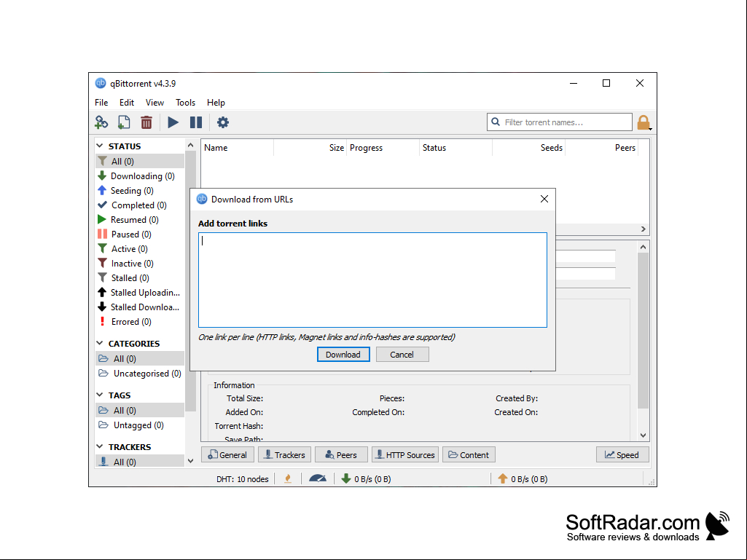Click the orange upload speed arrow icon
The width and height of the screenshot is (747, 560).
pos(503,478)
